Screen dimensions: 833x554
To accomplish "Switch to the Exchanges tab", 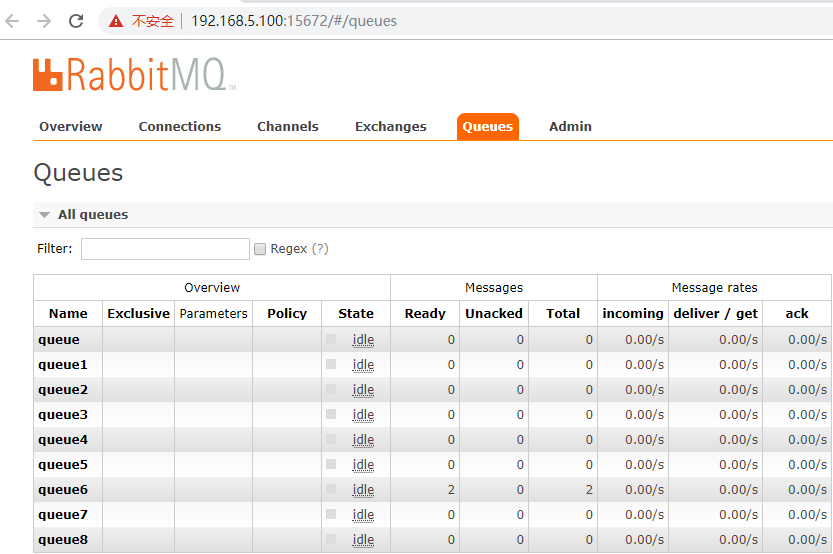I will tap(390, 126).
